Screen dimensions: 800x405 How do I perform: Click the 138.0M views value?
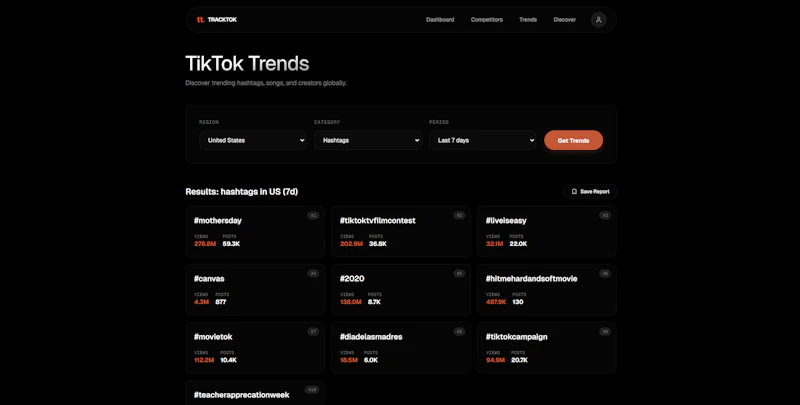pyautogui.click(x=351, y=302)
